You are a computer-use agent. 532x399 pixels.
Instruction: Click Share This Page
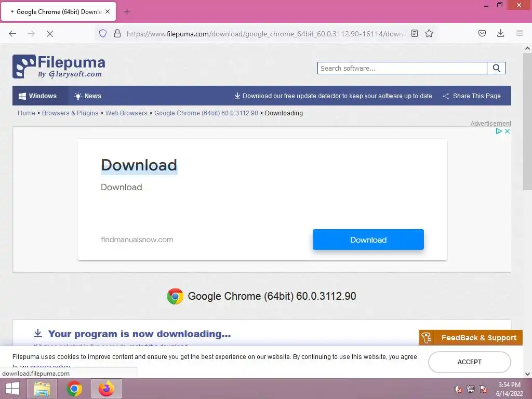(472, 96)
